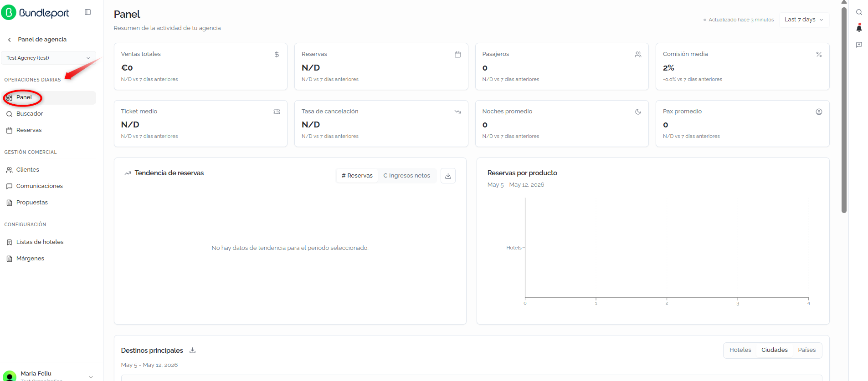Open Buscador in the sidebar

tap(49, 114)
